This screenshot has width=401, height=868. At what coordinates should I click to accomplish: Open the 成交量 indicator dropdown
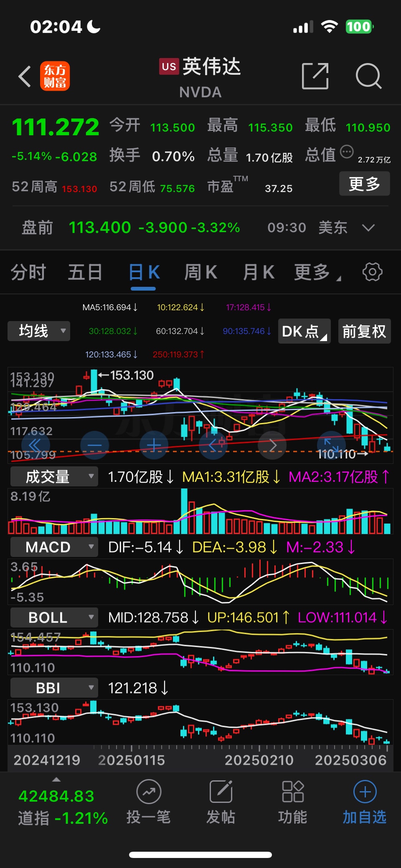click(54, 476)
